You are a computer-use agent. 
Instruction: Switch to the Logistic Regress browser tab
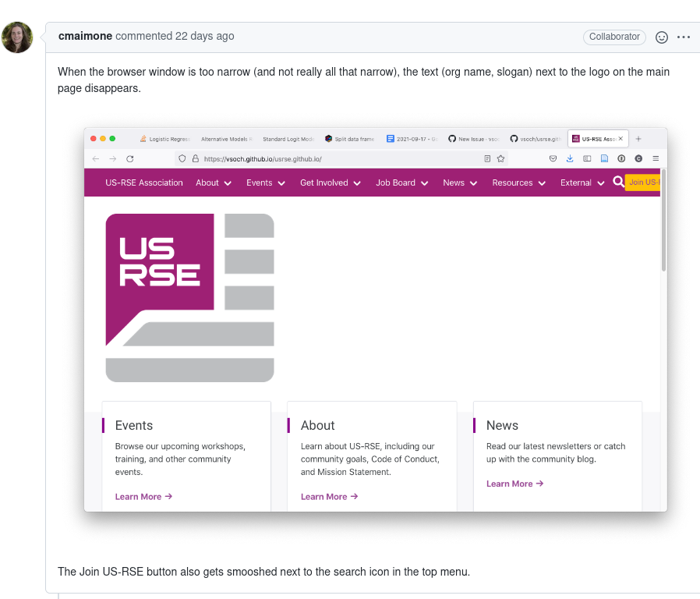pyautogui.click(x=165, y=139)
